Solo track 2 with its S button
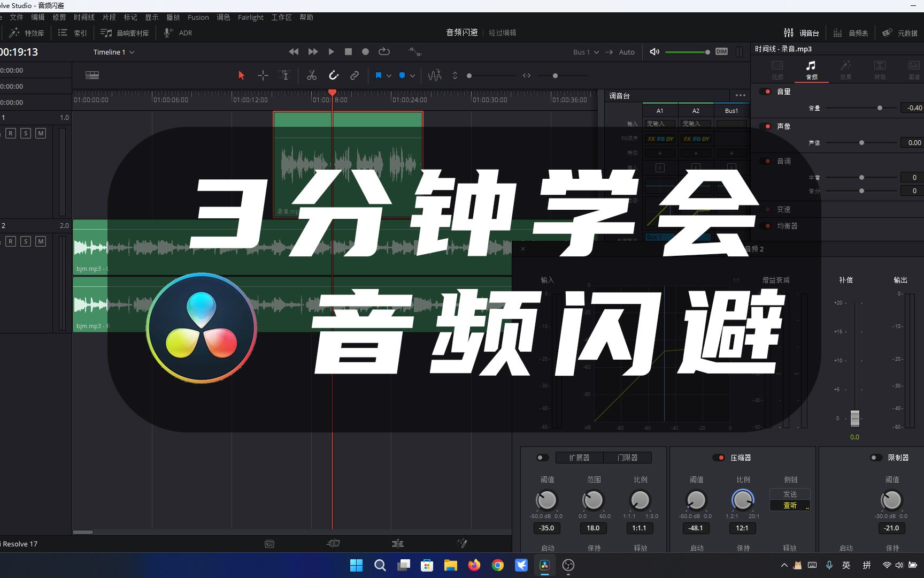The image size is (924, 578). pos(26,241)
